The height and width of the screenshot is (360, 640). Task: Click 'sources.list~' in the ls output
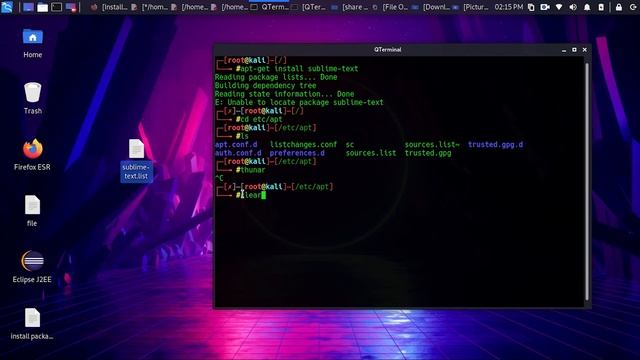tap(432, 144)
